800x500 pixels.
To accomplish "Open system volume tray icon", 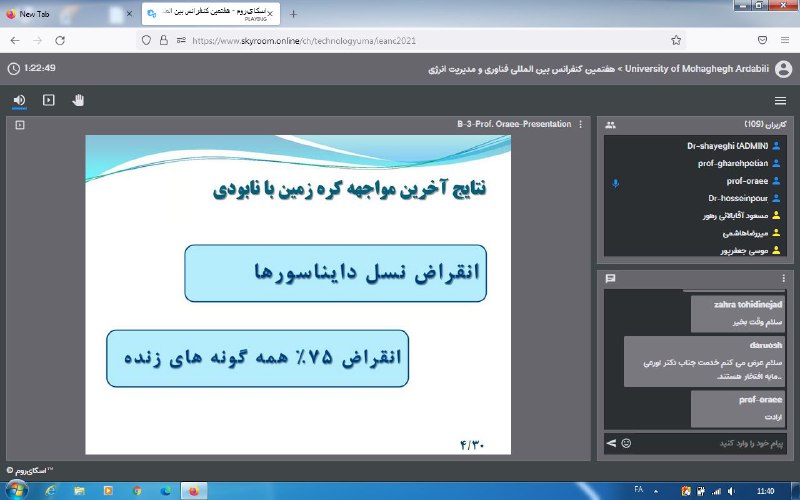I will tap(731, 491).
